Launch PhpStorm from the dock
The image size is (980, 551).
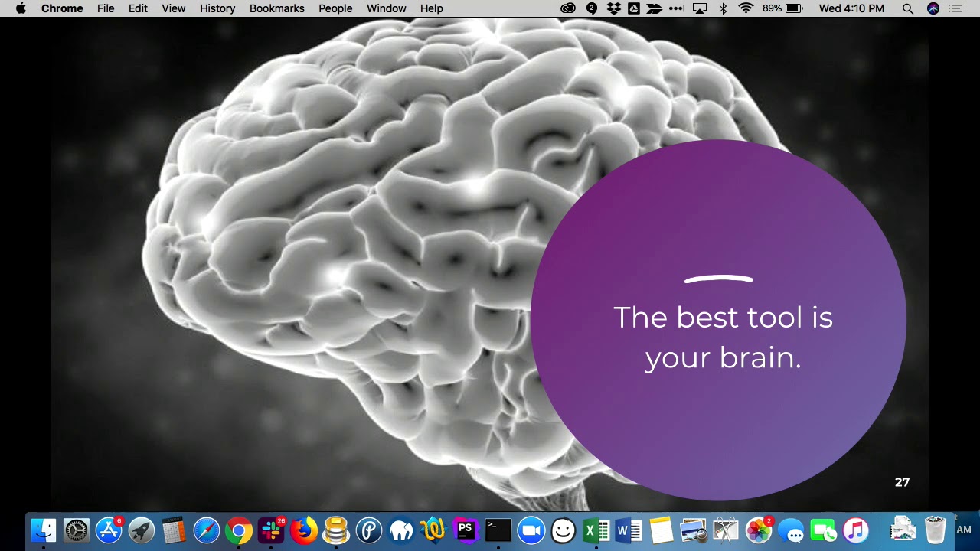click(x=465, y=530)
